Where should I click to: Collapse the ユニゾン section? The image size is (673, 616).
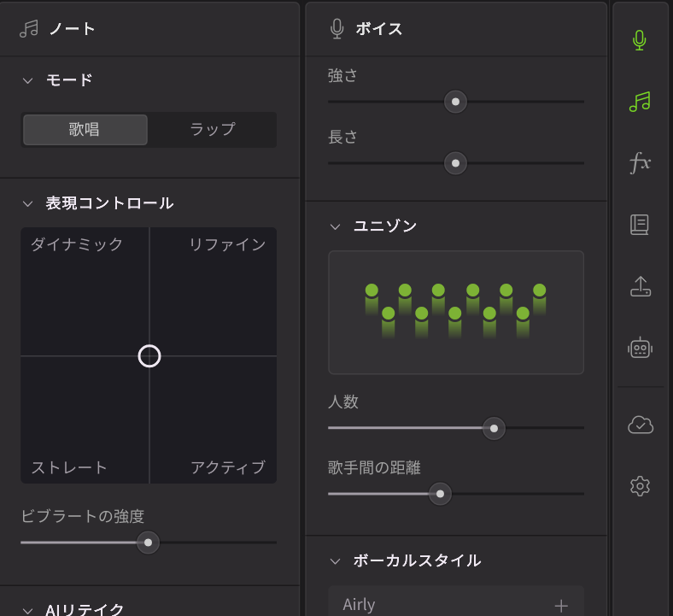[x=335, y=226]
